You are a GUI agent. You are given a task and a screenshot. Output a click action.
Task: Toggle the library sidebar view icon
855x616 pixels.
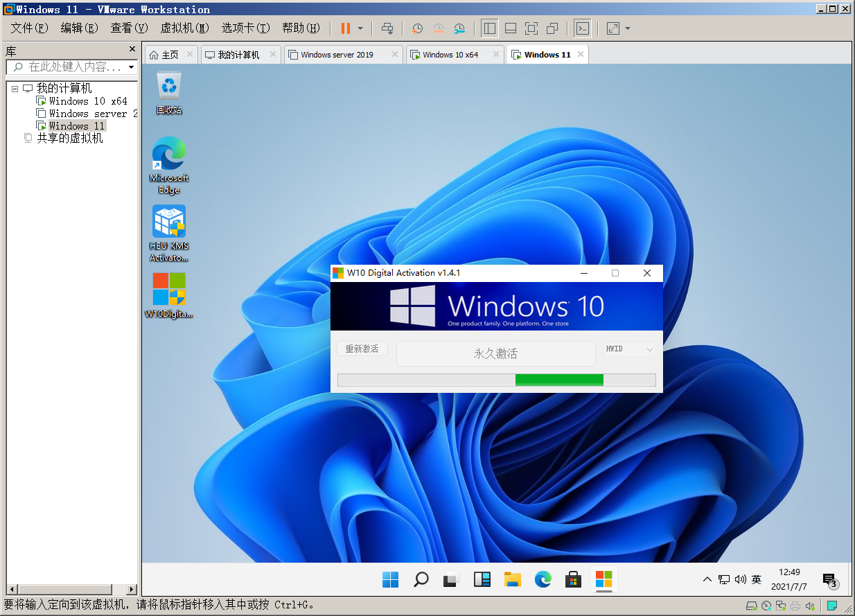tap(490, 28)
